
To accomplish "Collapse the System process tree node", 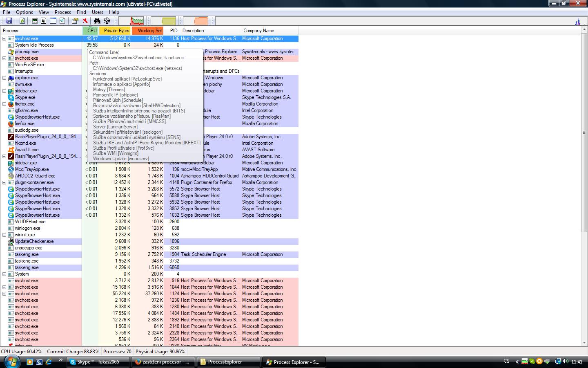I will coord(4,274).
